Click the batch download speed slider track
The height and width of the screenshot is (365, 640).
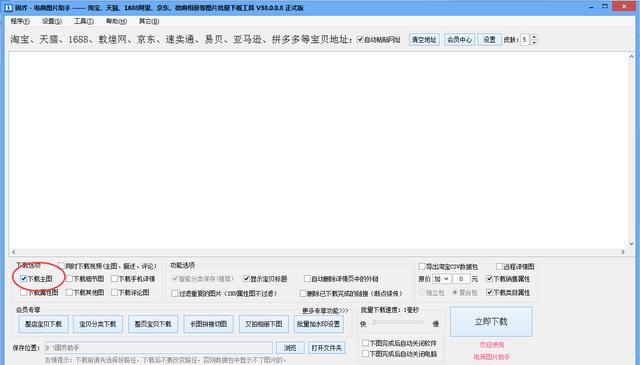tap(399, 323)
